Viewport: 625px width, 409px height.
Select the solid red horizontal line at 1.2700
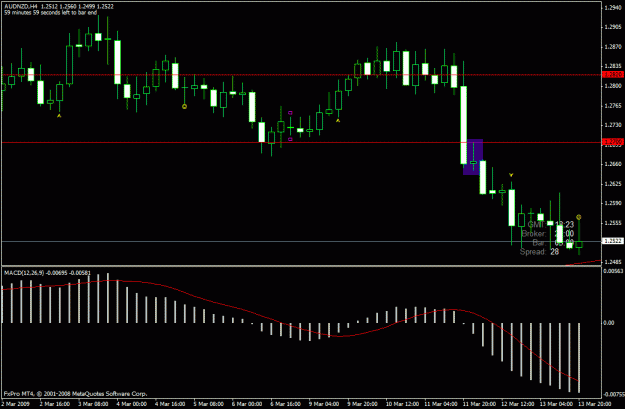click(x=301, y=142)
